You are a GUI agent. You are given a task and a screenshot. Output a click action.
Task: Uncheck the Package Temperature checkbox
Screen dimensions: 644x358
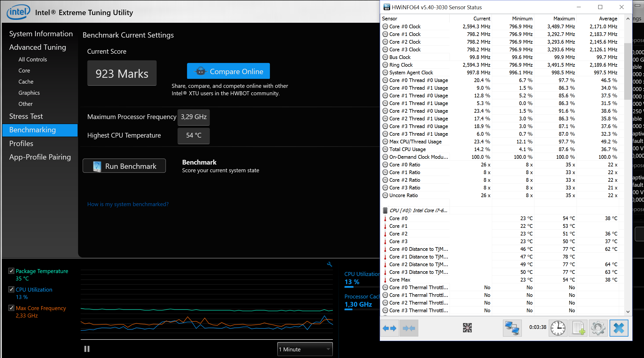(11, 271)
